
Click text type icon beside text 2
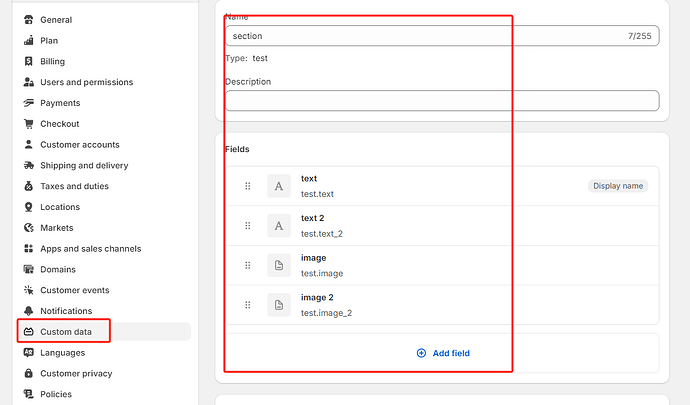[x=279, y=226]
